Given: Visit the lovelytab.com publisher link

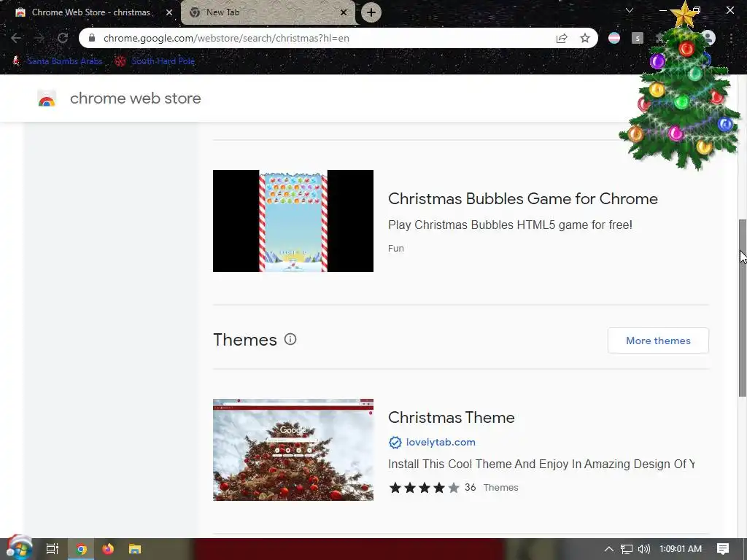Looking at the screenshot, I should point(441,443).
